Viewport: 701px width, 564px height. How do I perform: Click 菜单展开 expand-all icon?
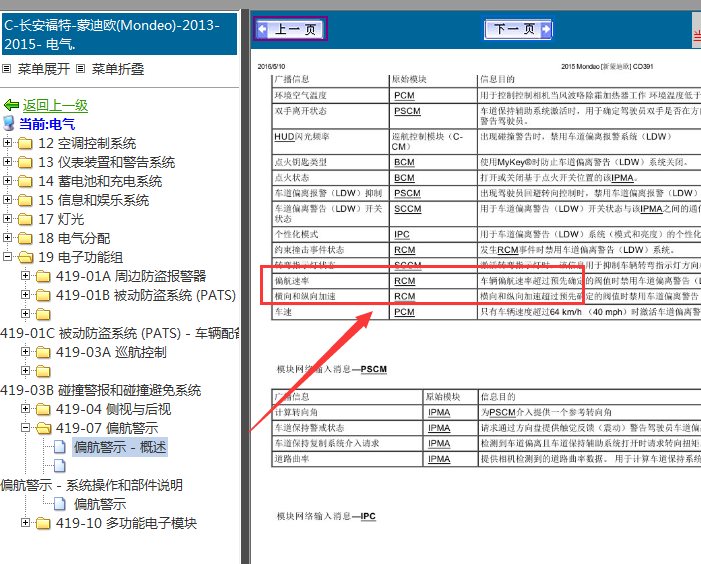[7, 69]
